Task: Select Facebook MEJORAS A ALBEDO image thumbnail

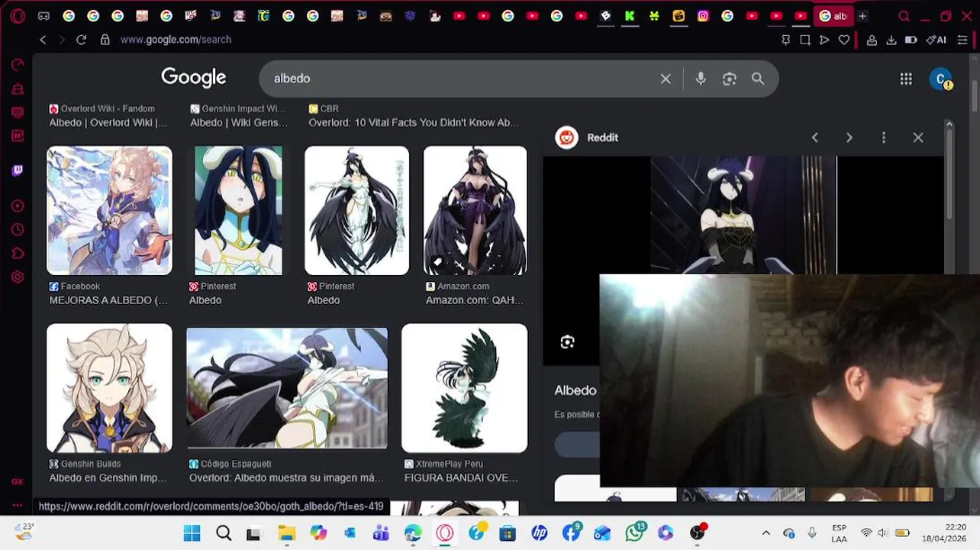Action: click(x=109, y=210)
